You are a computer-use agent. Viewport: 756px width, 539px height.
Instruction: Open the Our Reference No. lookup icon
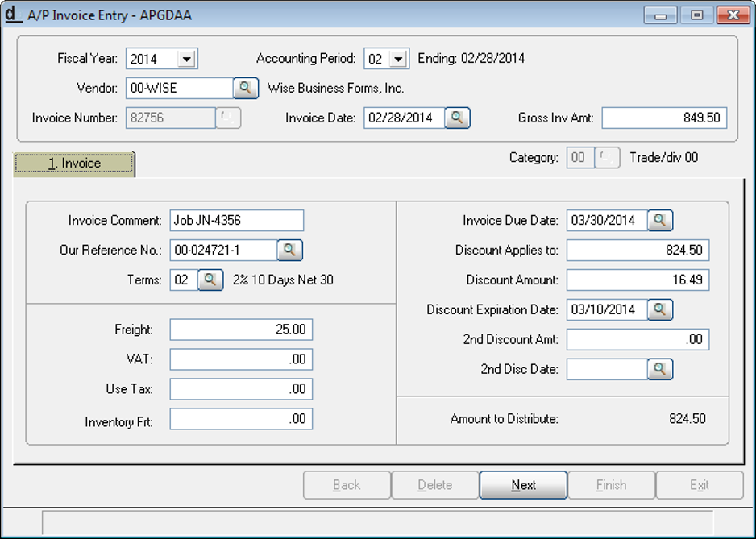(290, 251)
